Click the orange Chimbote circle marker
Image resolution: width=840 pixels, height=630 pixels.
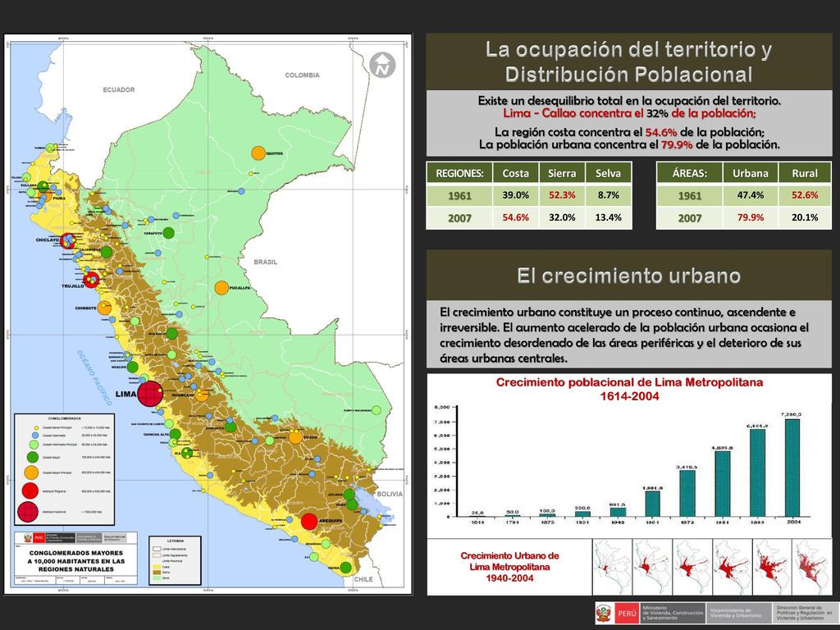(x=104, y=308)
